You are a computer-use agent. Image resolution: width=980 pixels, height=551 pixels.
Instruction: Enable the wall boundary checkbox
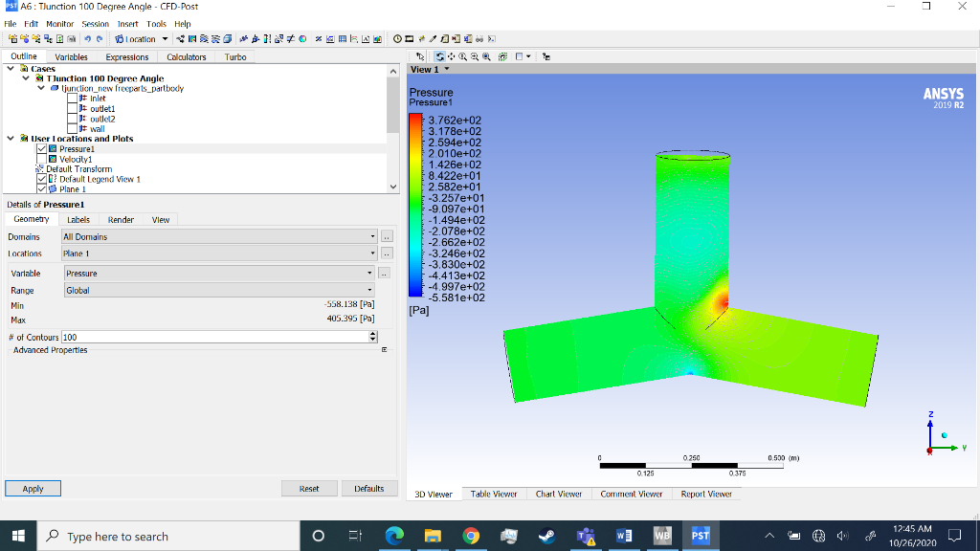(73, 128)
